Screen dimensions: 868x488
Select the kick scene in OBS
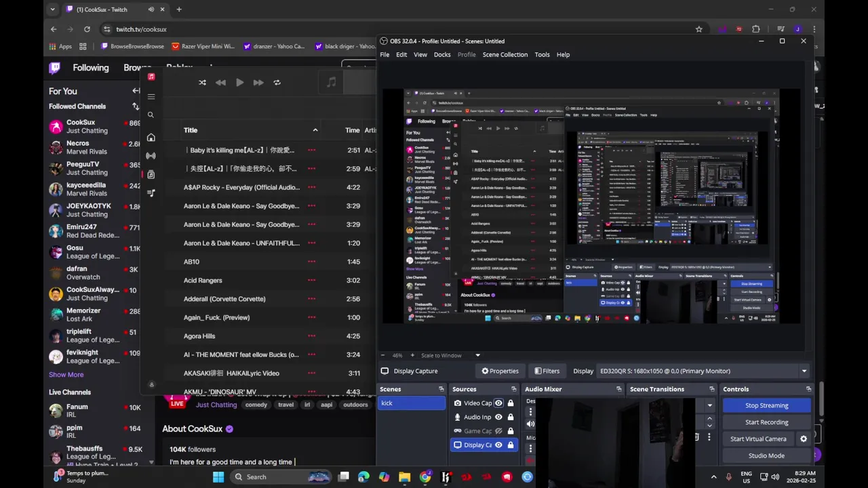point(411,403)
